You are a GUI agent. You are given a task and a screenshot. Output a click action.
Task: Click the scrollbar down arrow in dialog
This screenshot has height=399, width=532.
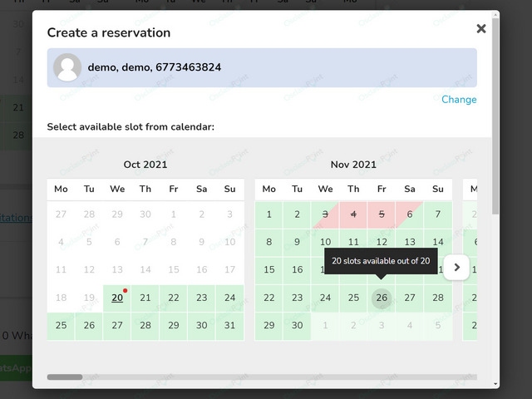[x=495, y=384]
